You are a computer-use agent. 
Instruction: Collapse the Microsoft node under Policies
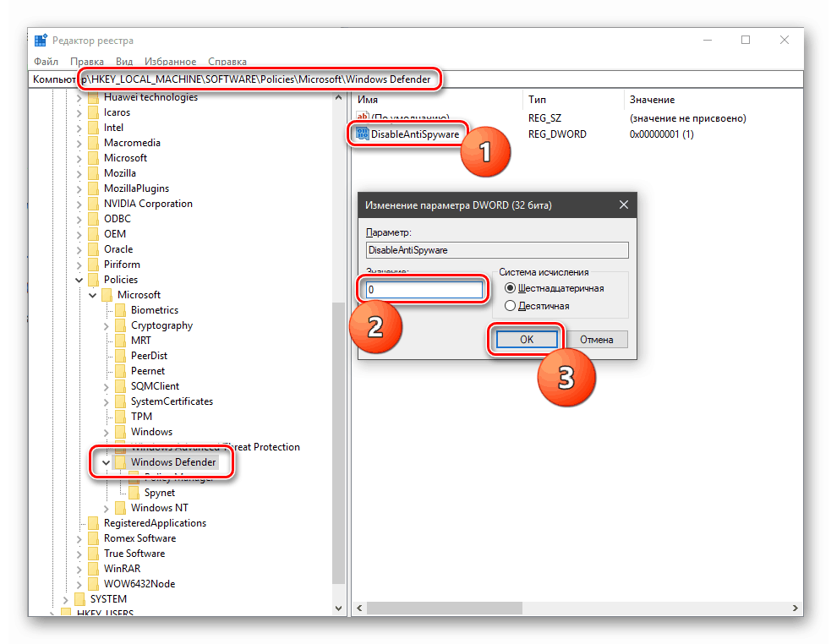[x=93, y=295]
